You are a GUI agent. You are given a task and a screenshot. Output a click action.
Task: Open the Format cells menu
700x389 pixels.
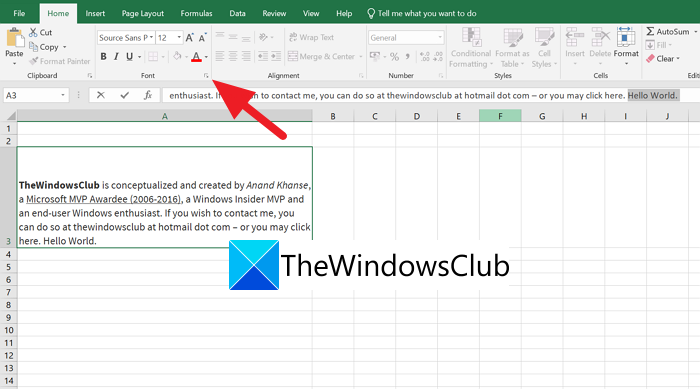[x=626, y=46]
